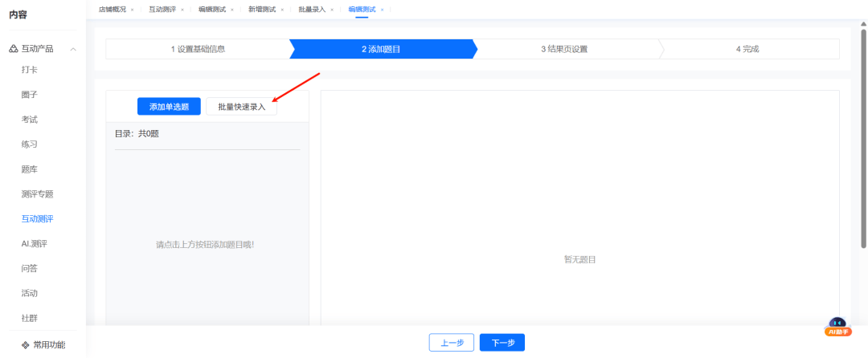Close the 互动测评 tab with its x
The image size is (868, 358).
182,10
